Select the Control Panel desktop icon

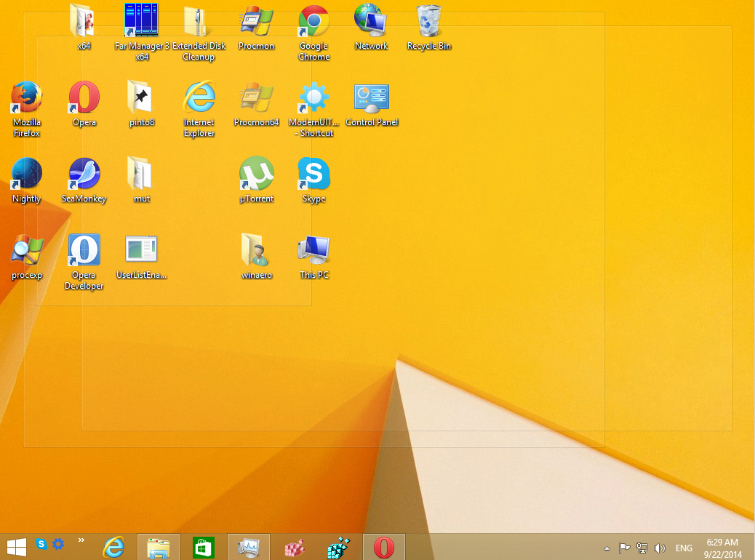tap(371, 103)
